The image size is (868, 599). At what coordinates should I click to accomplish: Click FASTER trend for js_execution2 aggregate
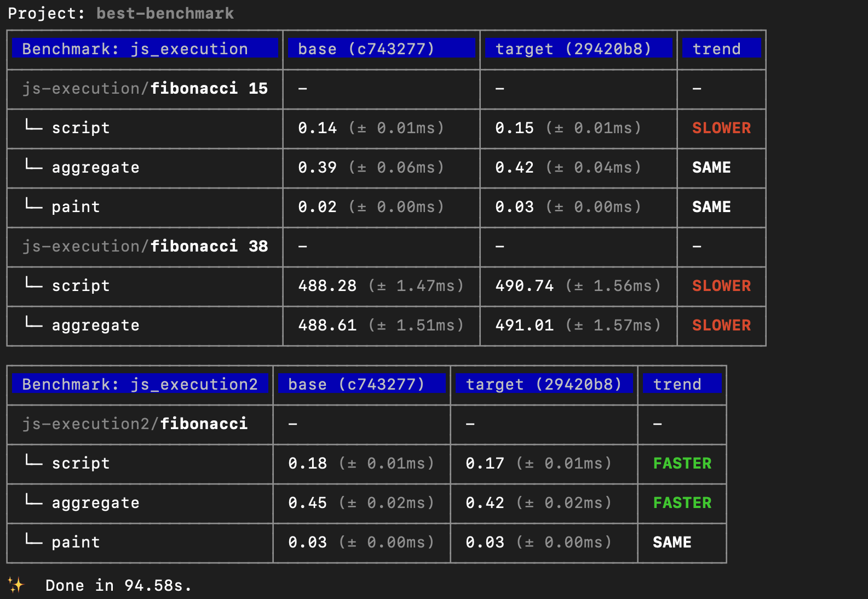coord(682,503)
